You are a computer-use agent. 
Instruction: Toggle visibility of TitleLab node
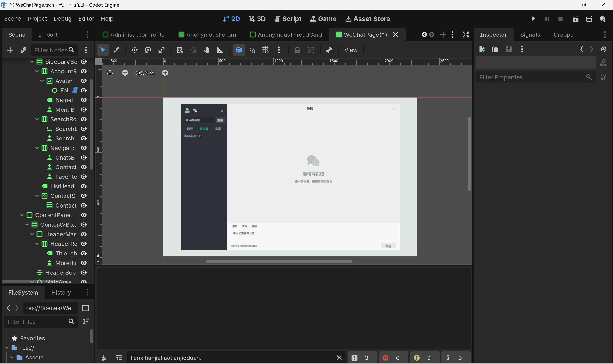click(84, 253)
